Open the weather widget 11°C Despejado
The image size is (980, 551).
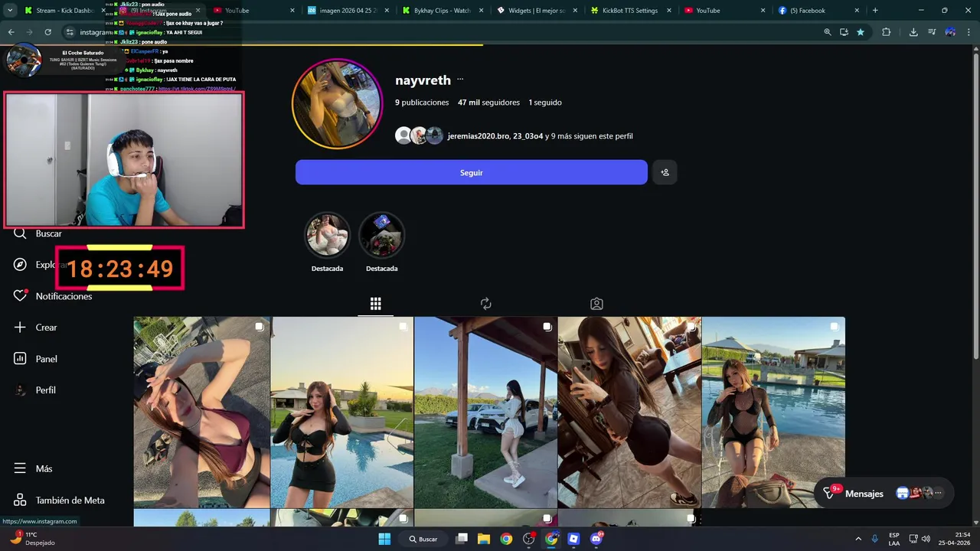point(32,538)
